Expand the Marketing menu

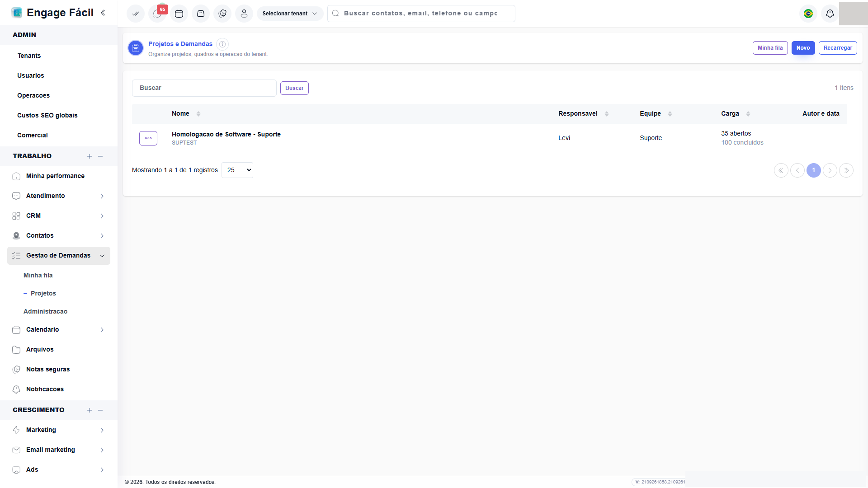59,430
